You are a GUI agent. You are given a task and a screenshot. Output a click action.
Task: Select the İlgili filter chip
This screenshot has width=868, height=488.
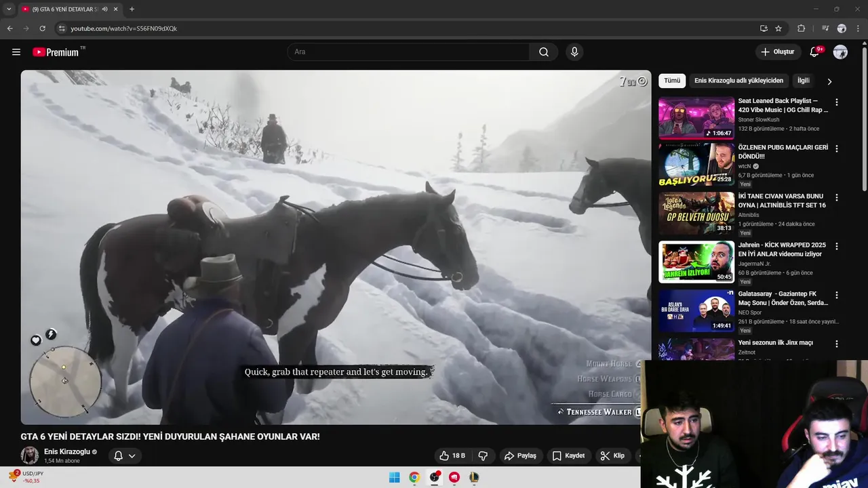click(804, 81)
